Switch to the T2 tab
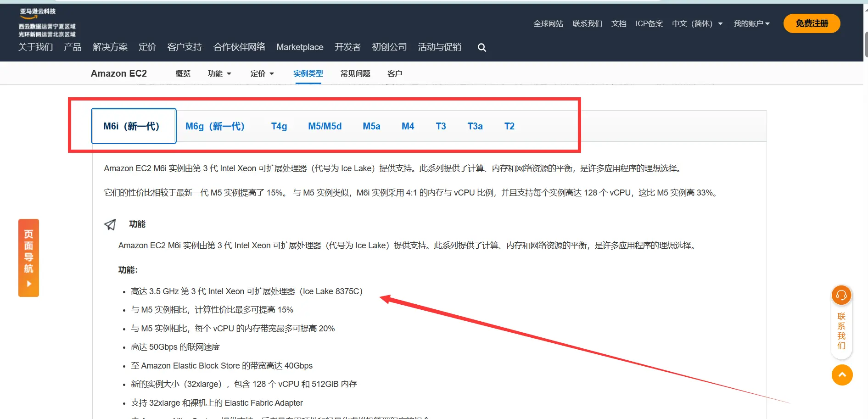This screenshot has height=419, width=868. tap(510, 126)
